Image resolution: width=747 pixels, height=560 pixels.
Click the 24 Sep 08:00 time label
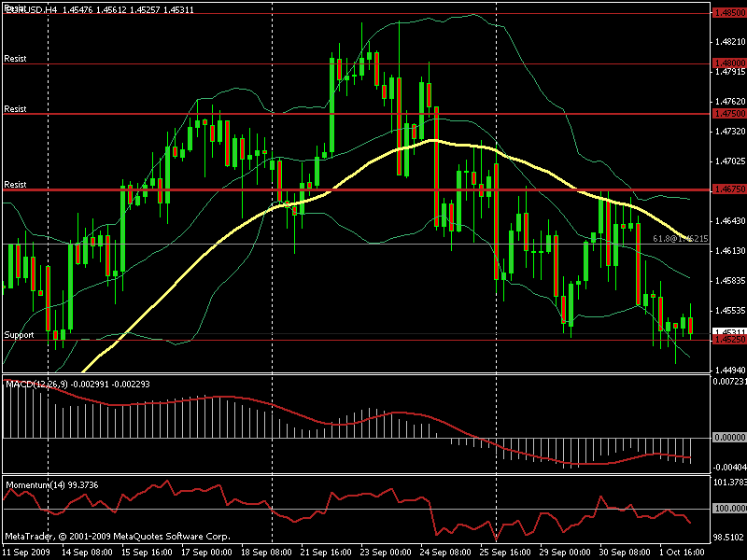click(x=445, y=553)
